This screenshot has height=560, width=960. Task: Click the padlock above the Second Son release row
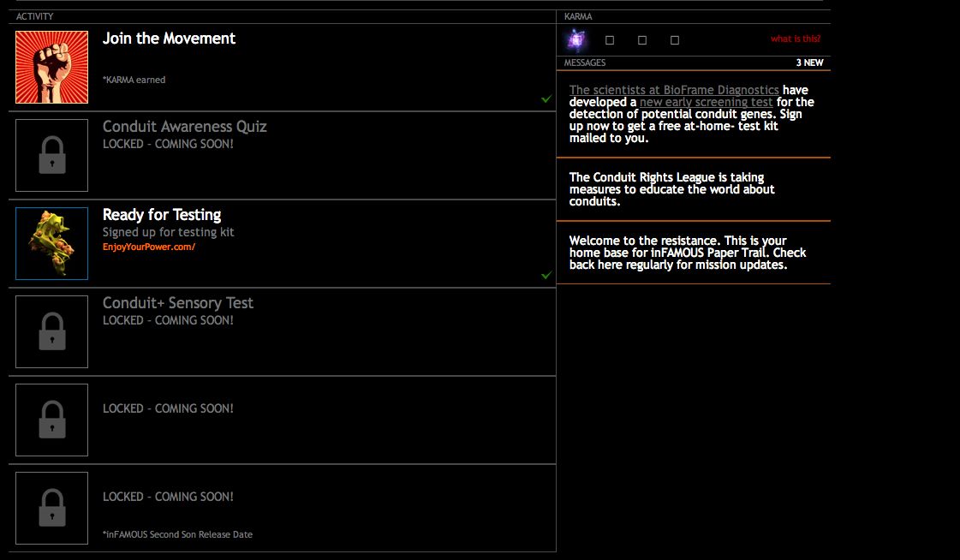pyautogui.click(x=52, y=420)
